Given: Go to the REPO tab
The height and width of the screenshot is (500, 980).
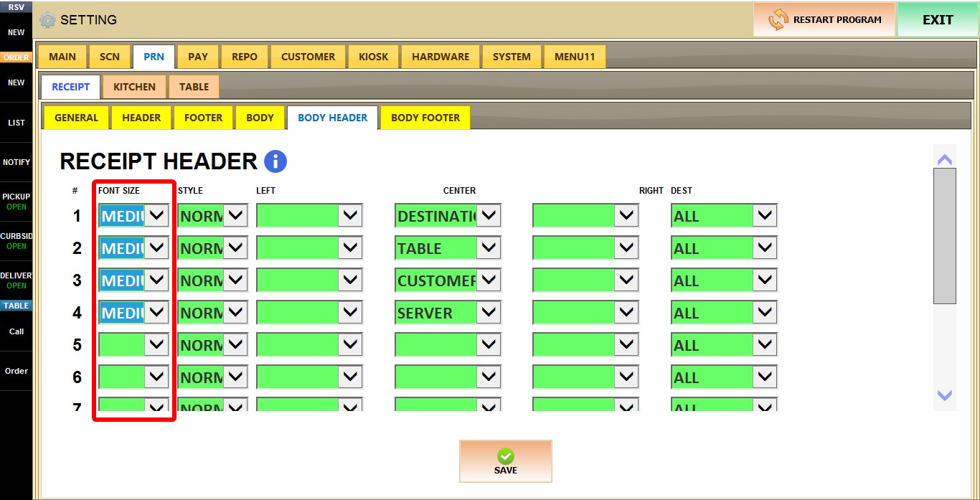Looking at the screenshot, I should point(244,57).
